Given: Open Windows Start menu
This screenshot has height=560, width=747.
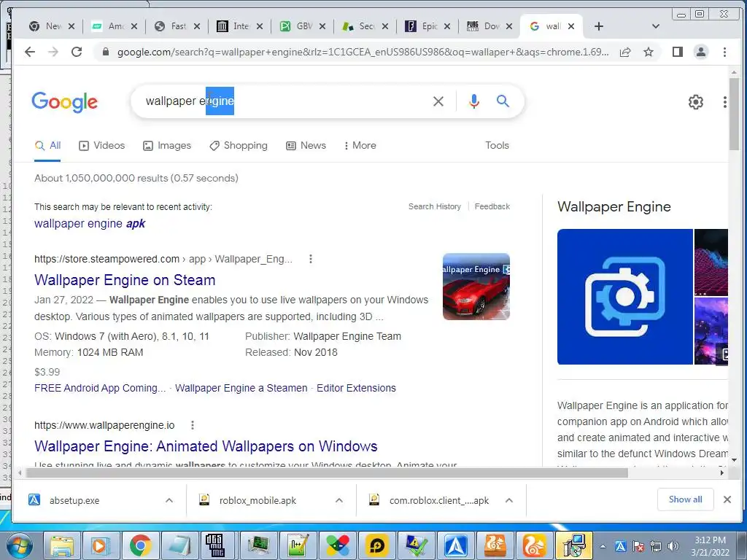Looking at the screenshot, I should pos(19,545).
